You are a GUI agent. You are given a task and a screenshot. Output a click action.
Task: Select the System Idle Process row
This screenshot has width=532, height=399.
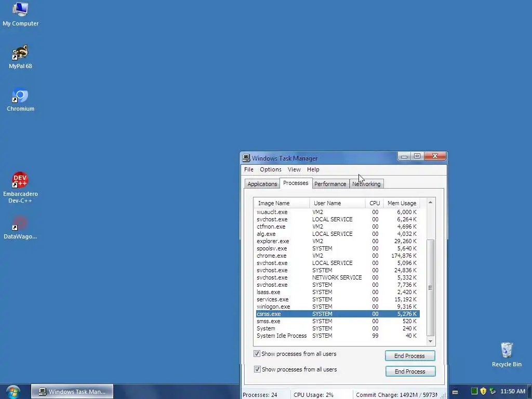tap(338, 336)
